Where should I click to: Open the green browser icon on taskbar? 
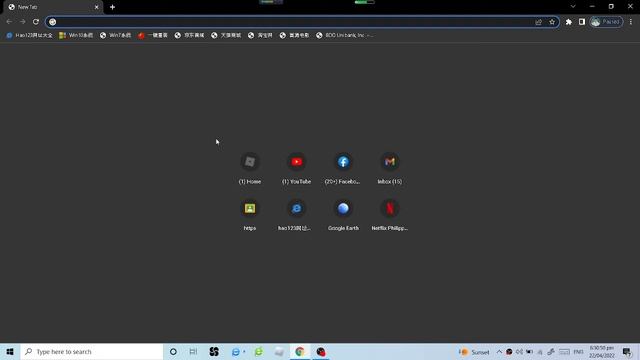pos(258,351)
